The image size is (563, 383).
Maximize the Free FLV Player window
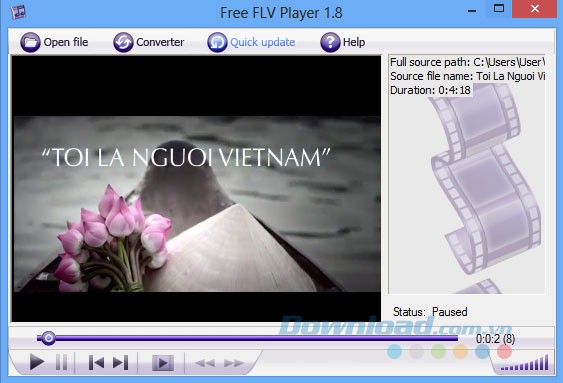[x=499, y=9]
